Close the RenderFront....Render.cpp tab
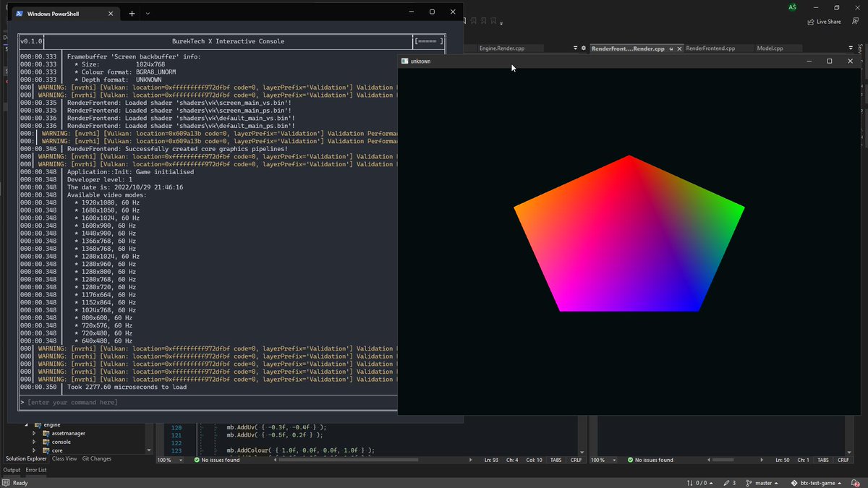This screenshot has width=868, height=488. [x=679, y=48]
